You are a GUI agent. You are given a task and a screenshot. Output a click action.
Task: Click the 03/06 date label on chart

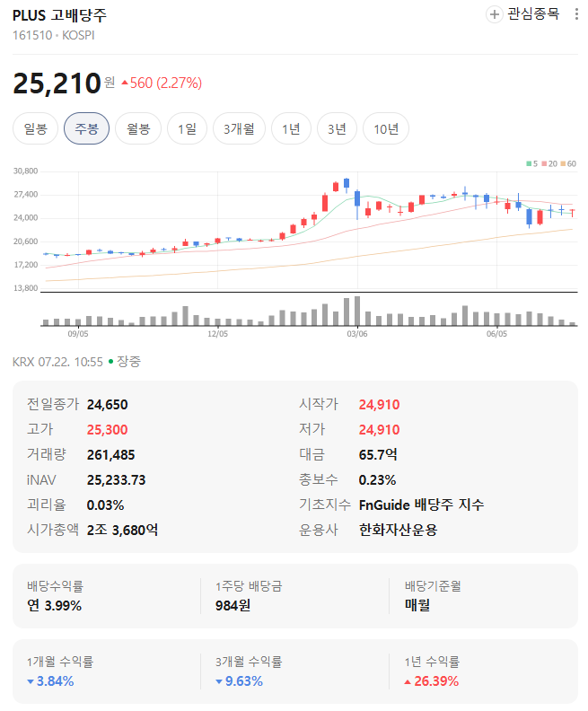(x=357, y=334)
